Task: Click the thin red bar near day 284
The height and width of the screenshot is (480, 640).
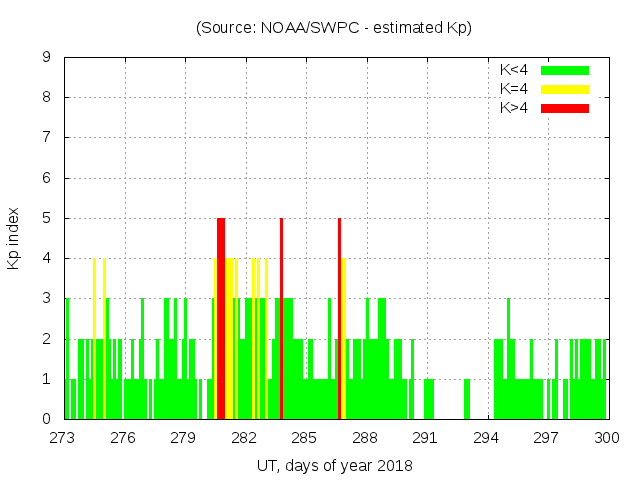Action: click(x=282, y=320)
